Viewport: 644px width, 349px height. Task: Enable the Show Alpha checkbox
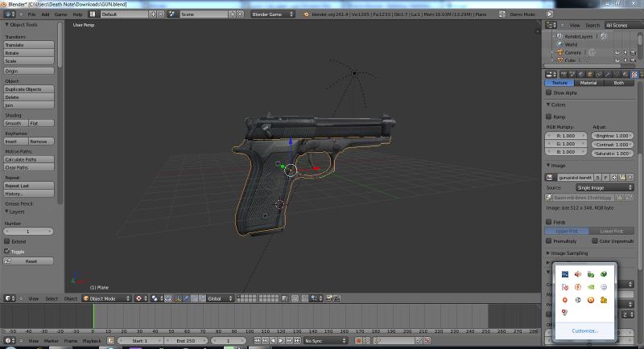tap(548, 92)
